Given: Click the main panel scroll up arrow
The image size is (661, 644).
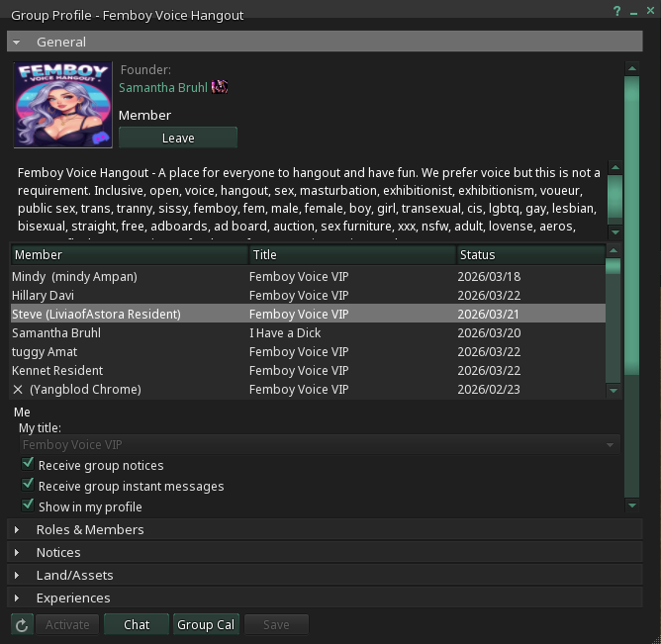Looking at the screenshot, I should 632,68.
